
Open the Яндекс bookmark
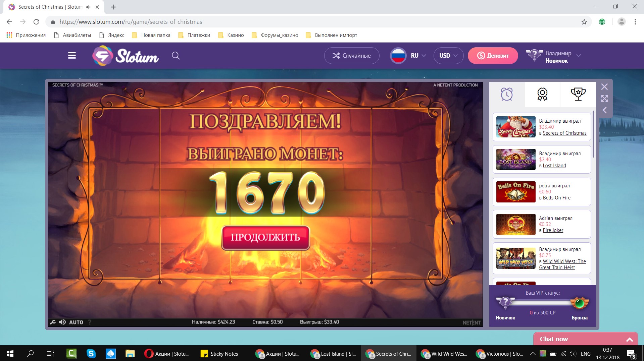(112, 35)
